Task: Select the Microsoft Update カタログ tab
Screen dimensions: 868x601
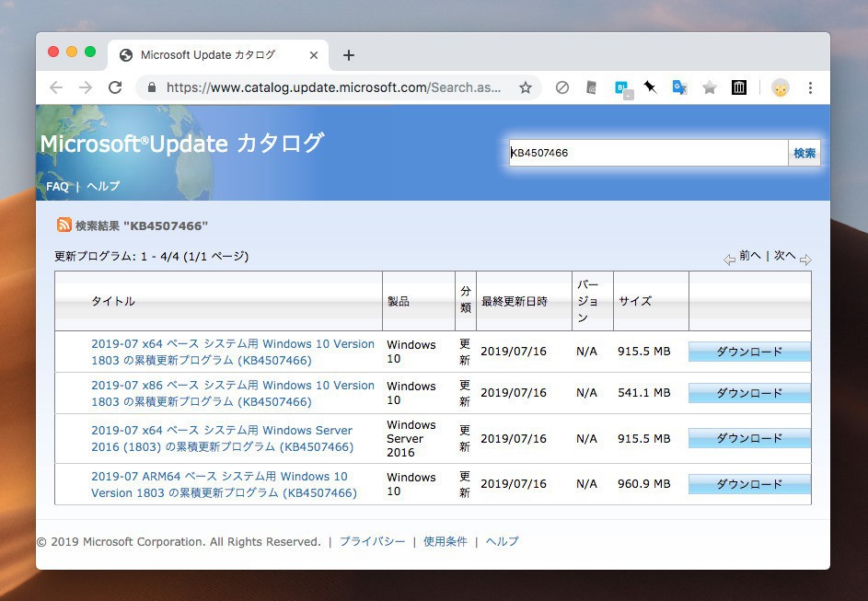Action: tap(207, 55)
